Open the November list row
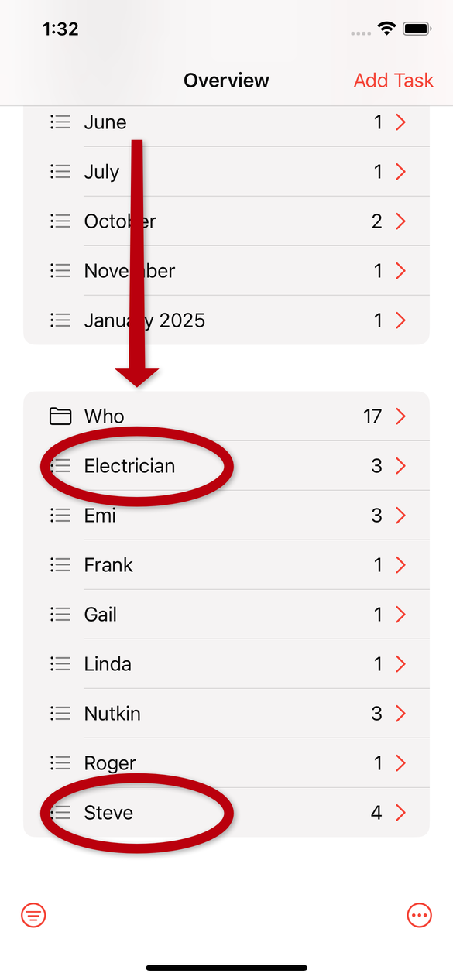 (x=226, y=271)
